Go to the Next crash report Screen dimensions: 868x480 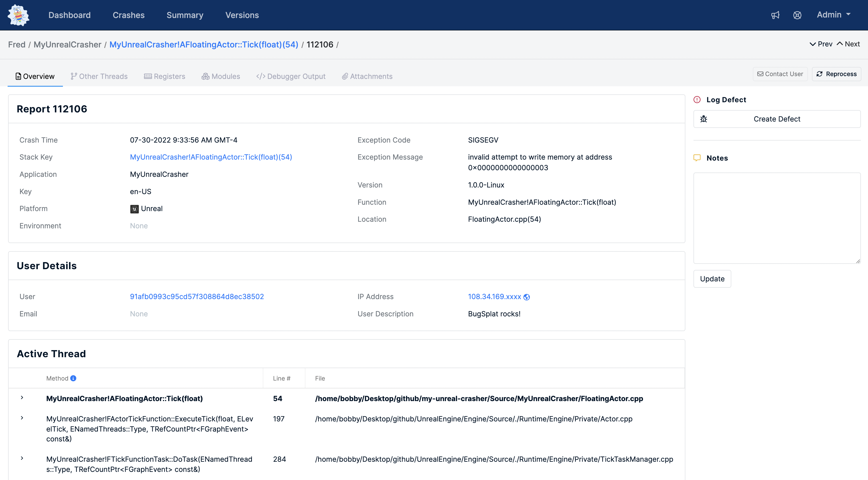[848, 44]
